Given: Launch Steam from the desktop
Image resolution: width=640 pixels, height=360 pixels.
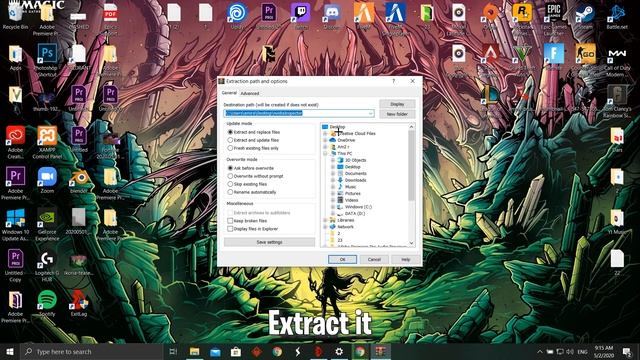Looking at the screenshot, I should 585,16.
